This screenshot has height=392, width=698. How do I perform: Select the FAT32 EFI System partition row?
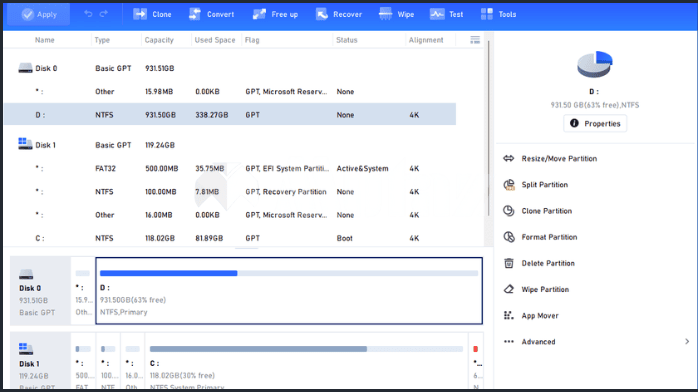[230, 168]
